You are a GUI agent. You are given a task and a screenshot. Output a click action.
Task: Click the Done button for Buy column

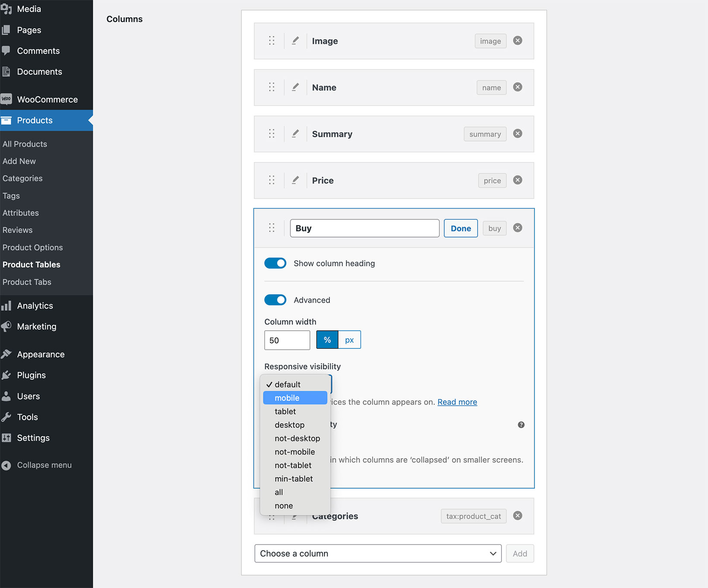tap(460, 228)
